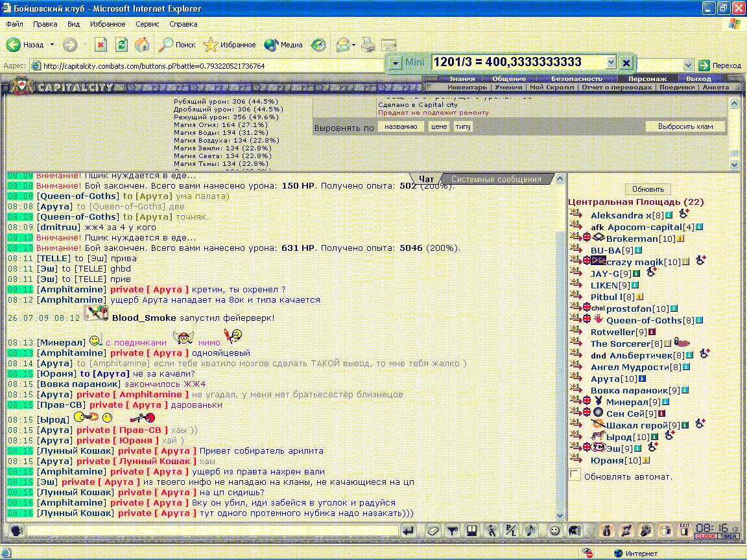The image size is (747, 560).
Task: Switch to Системные сообщения tab
Action: 496,179
